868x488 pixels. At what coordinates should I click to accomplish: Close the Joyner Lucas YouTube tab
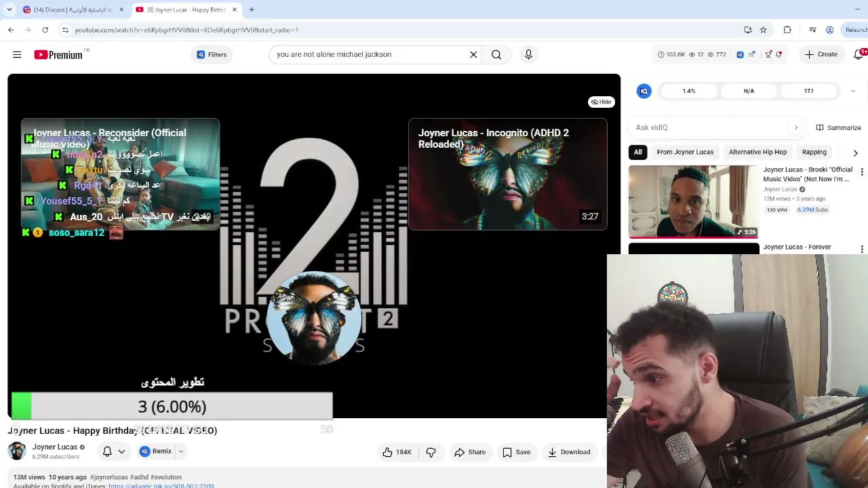[x=235, y=9]
